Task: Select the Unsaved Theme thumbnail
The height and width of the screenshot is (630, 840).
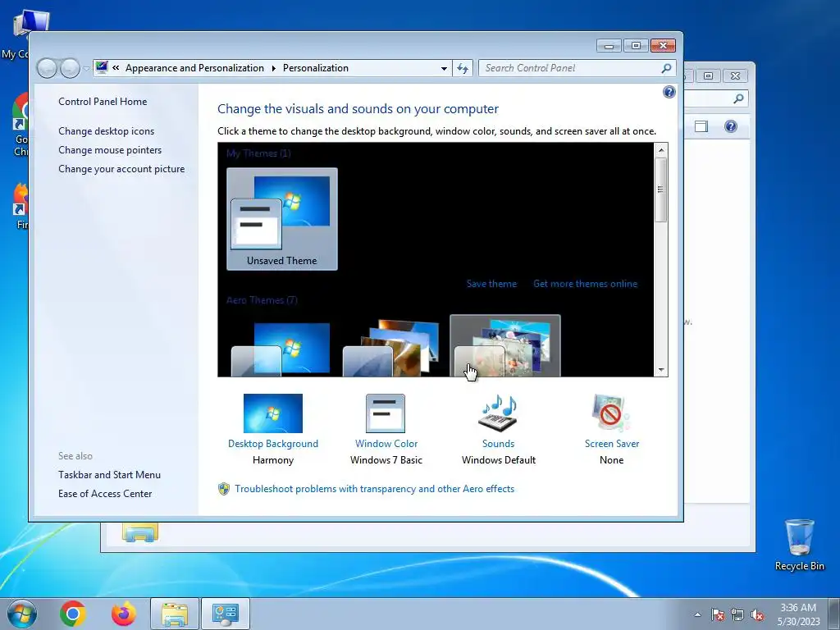Action: (x=282, y=218)
